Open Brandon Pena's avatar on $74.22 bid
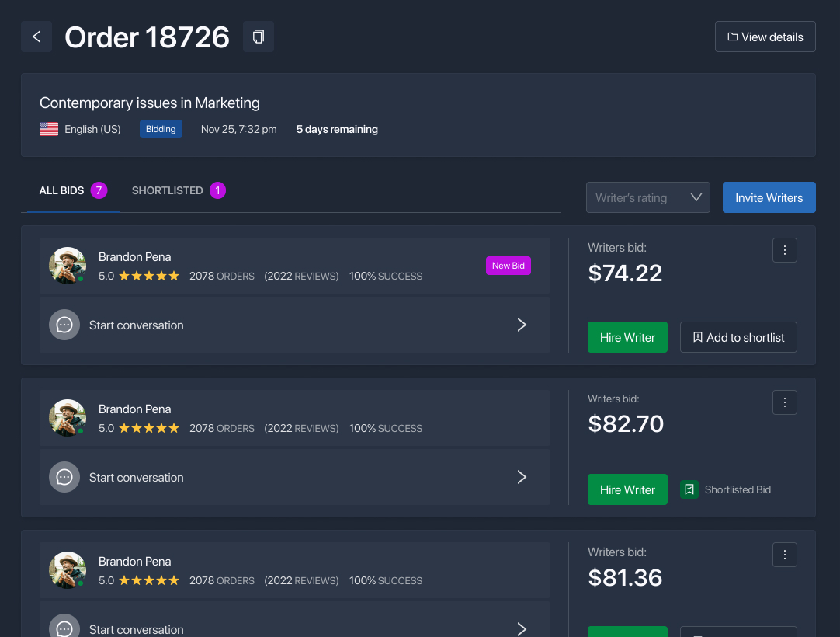The width and height of the screenshot is (840, 637). pos(68,266)
